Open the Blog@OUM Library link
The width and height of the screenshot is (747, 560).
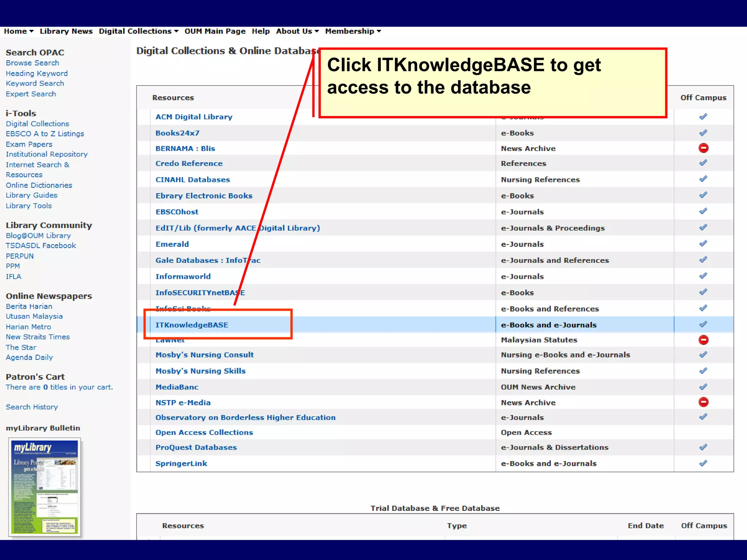coord(38,236)
